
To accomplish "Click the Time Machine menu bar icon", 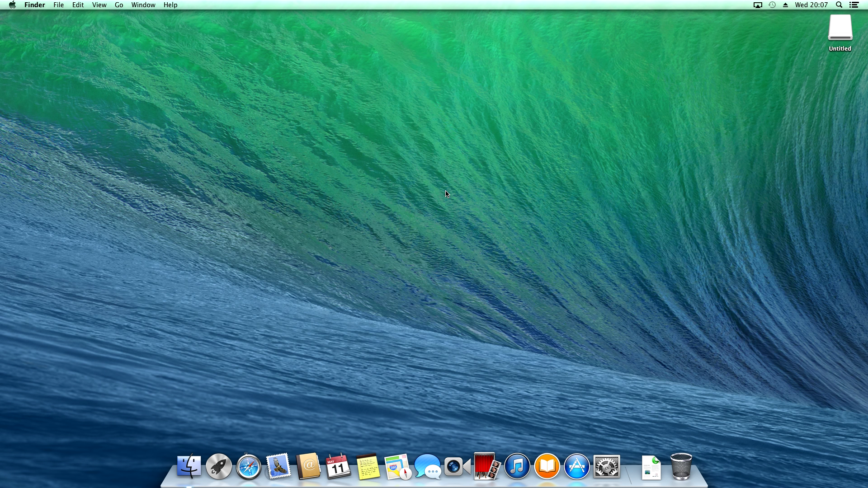I will tap(772, 5).
